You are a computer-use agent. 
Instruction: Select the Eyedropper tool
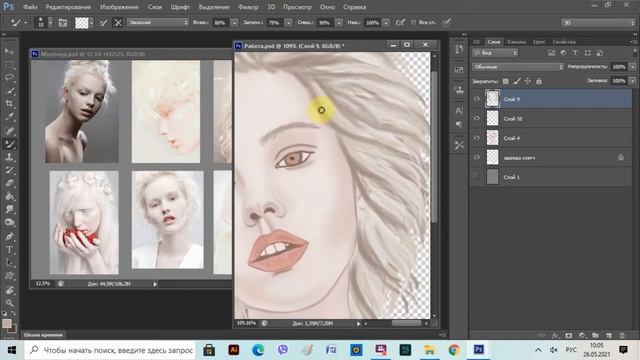point(9,117)
